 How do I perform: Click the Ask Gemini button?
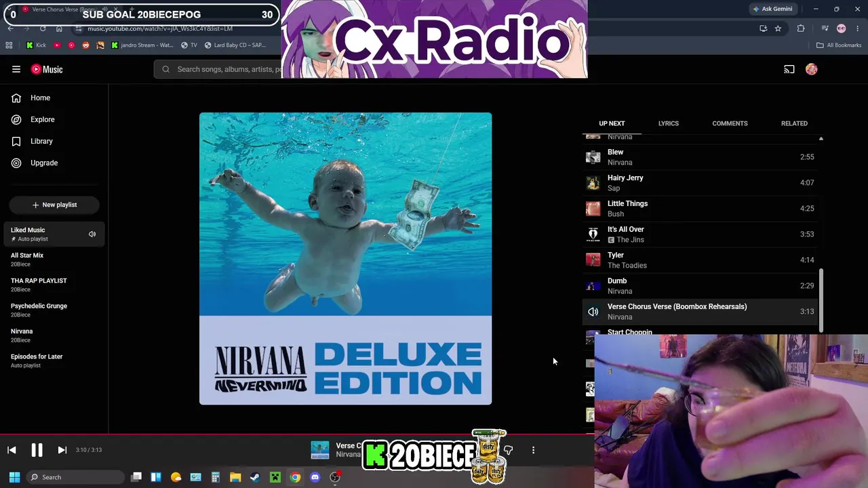[772, 9]
